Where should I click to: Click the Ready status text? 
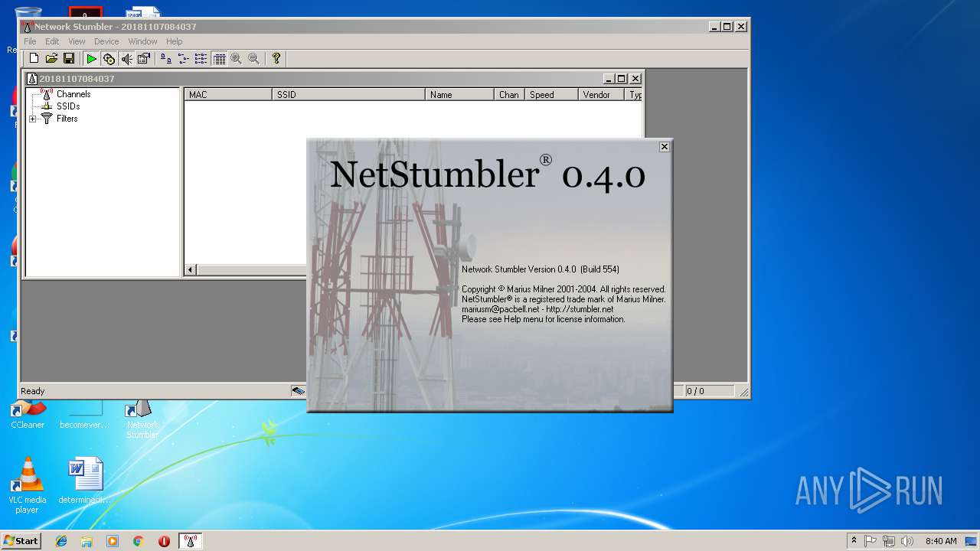tap(33, 391)
